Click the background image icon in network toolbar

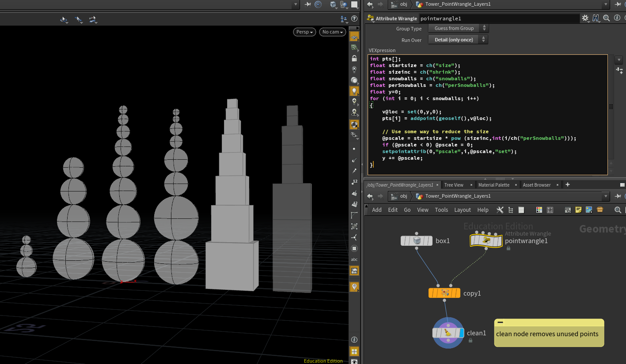(589, 210)
